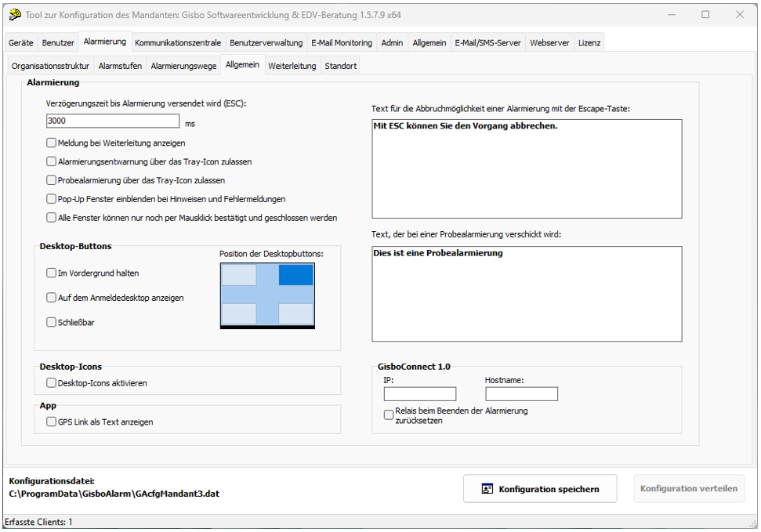Open the Alarmierungswege sub-tab
The image size is (761, 532).
coord(183,66)
